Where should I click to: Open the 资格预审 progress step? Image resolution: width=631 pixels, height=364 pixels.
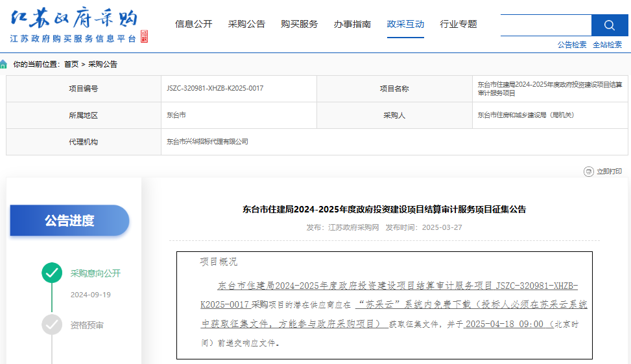point(87,325)
